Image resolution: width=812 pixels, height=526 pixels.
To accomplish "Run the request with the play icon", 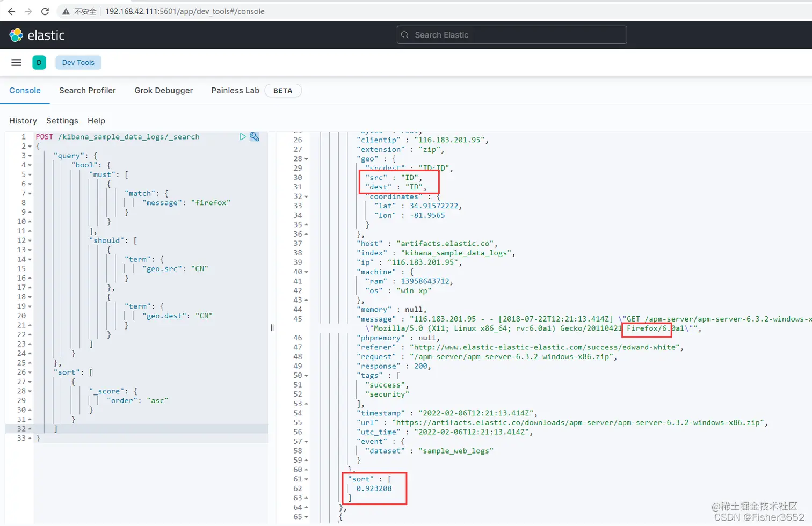I will [243, 137].
